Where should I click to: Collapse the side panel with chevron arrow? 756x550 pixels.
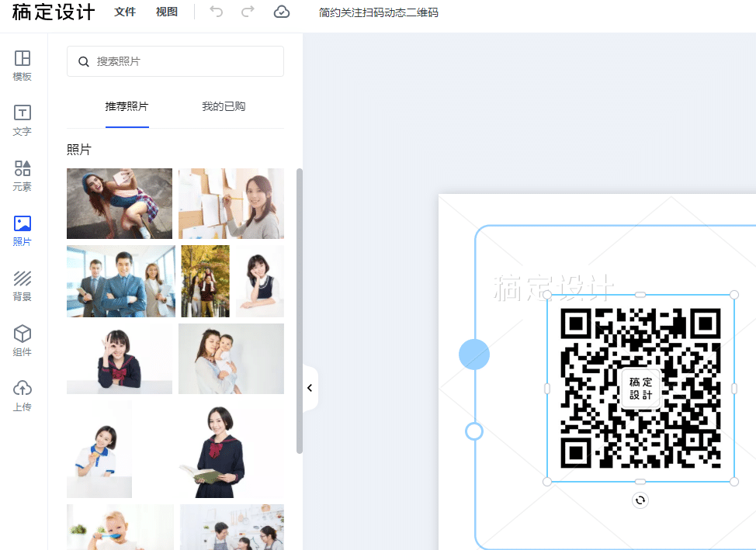[x=310, y=388]
